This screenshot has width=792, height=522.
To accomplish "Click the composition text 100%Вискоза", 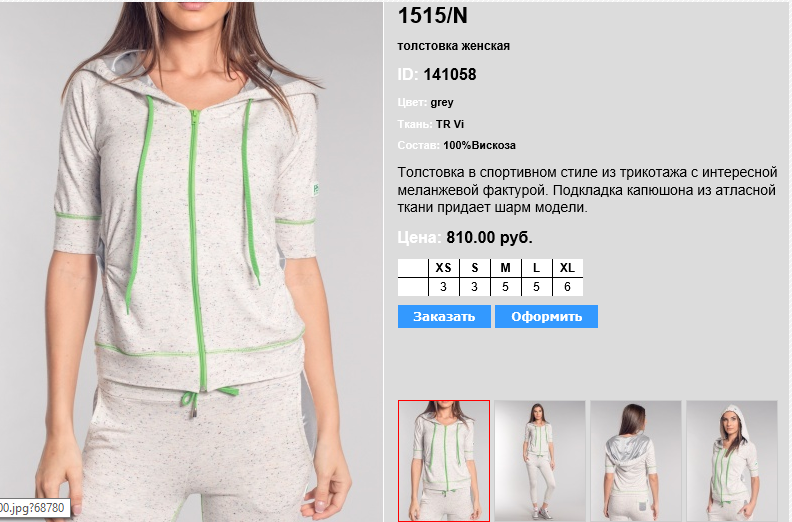I will tap(479, 146).
